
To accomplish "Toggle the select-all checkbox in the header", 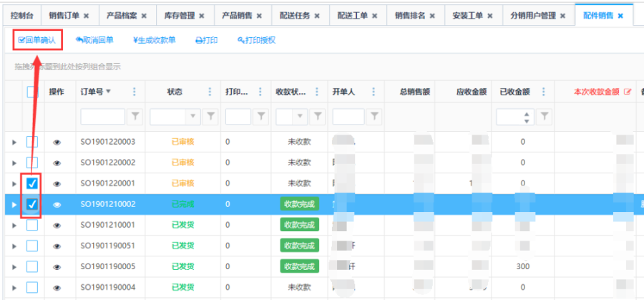I will click(32, 92).
